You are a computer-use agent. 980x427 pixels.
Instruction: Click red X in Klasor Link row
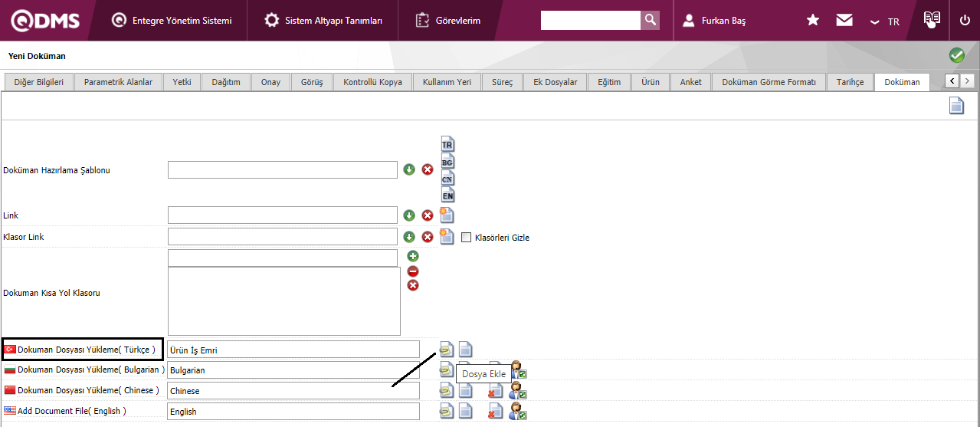coord(428,237)
